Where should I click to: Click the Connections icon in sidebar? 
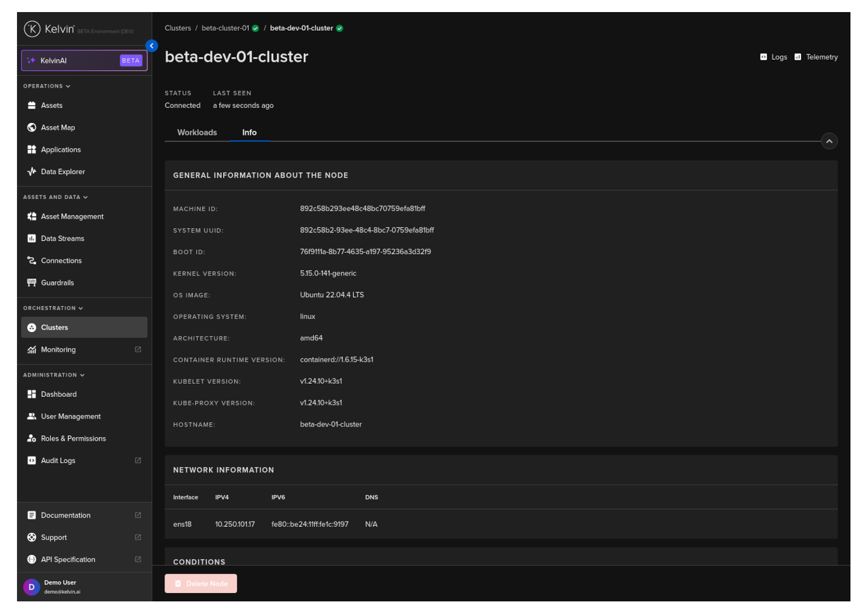32,260
